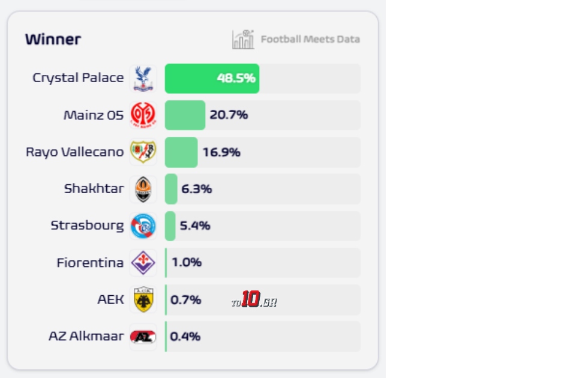Click the Rayo Vallecano 16.9% bar
This screenshot has width=588, height=378.
click(181, 152)
